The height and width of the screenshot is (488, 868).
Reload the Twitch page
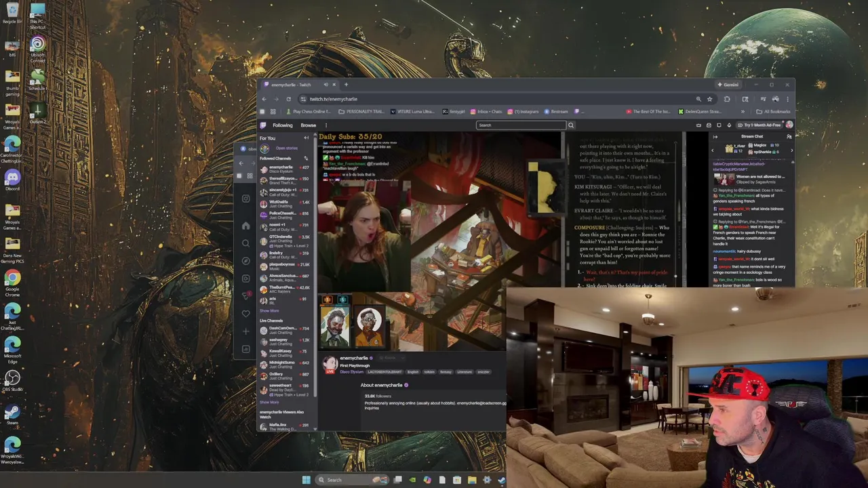[288, 99]
